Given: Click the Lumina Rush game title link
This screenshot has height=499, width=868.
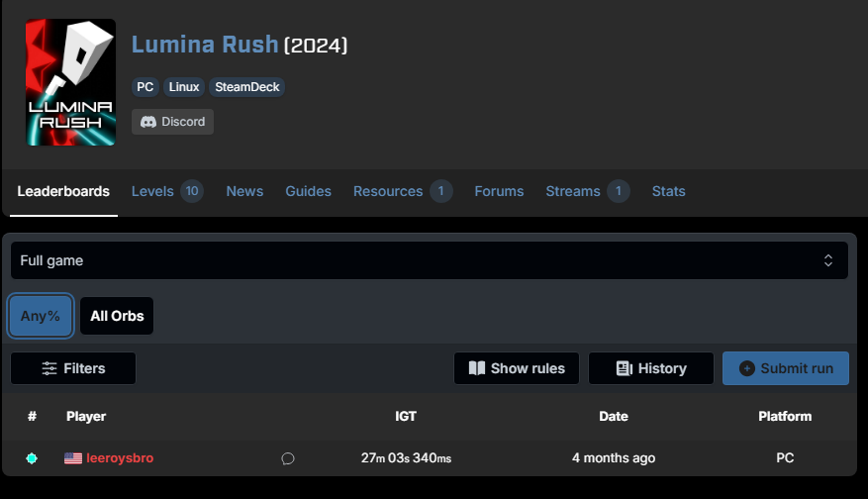Looking at the screenshot, I should (205, 45).
